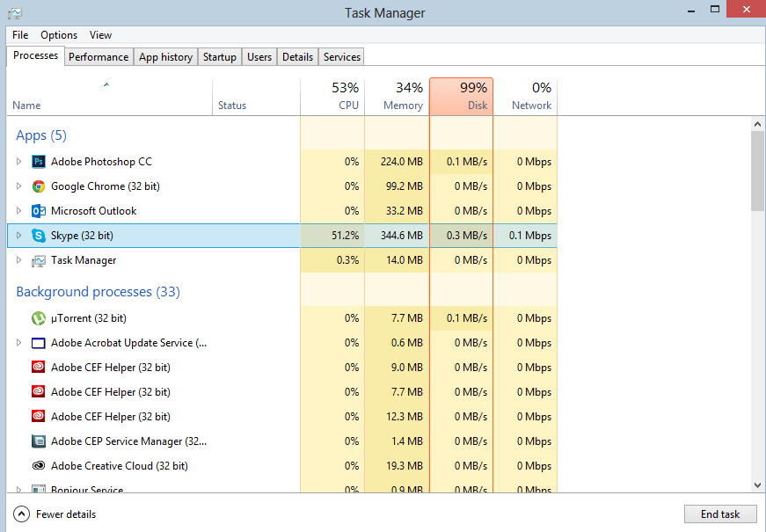Click the Skype icon
The height and width of the screenshot is (532, 766).
[39, 236]
